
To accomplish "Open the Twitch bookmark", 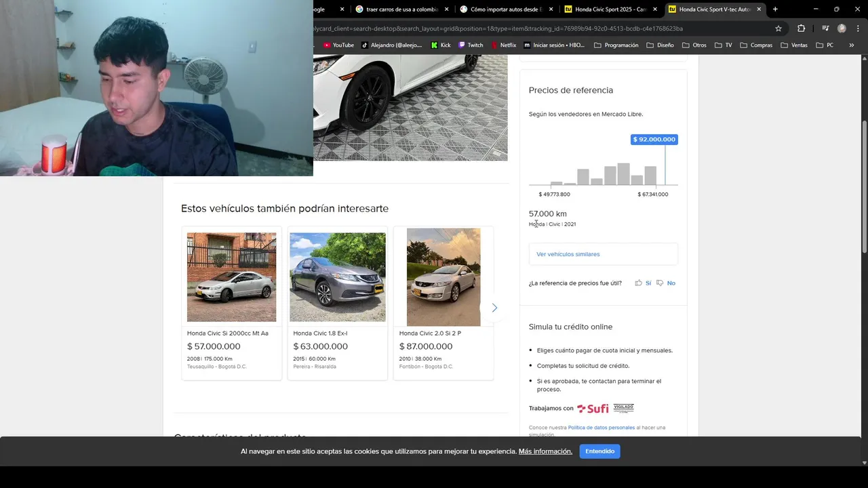I will coord(471,45).
